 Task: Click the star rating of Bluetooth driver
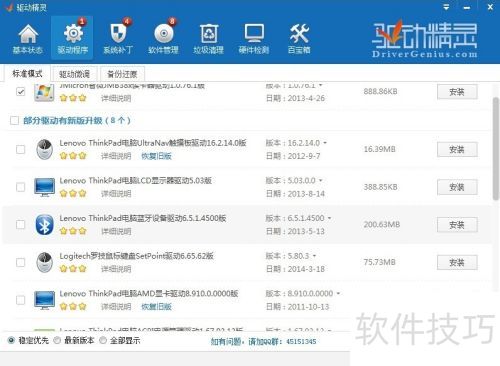coord(73,231)
